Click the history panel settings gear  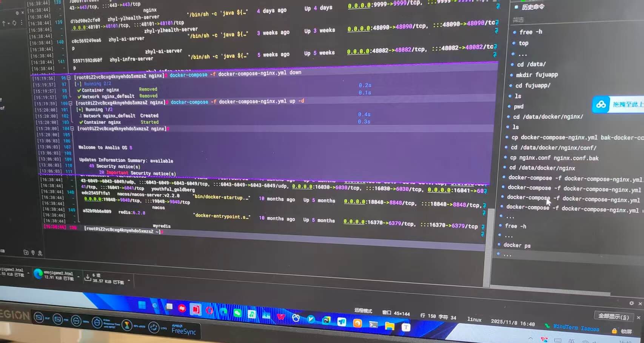click(631, 303)
